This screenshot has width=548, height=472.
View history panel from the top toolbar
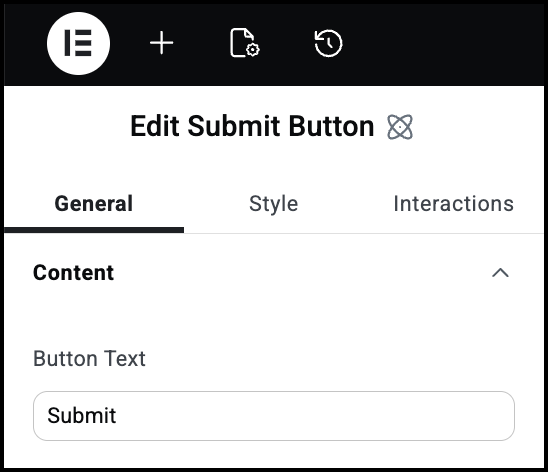coord(328,43)
